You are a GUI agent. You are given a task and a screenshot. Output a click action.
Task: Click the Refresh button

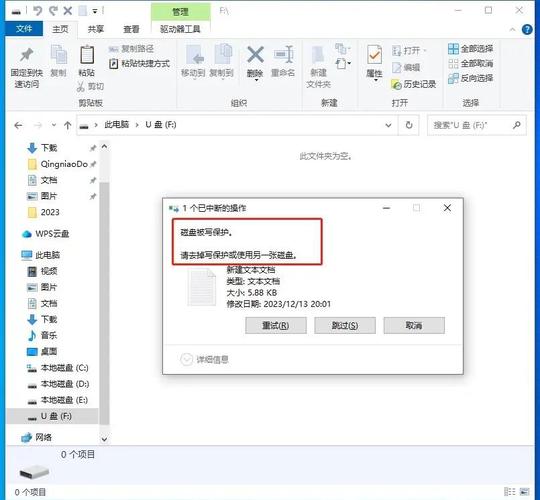point(409,125)
